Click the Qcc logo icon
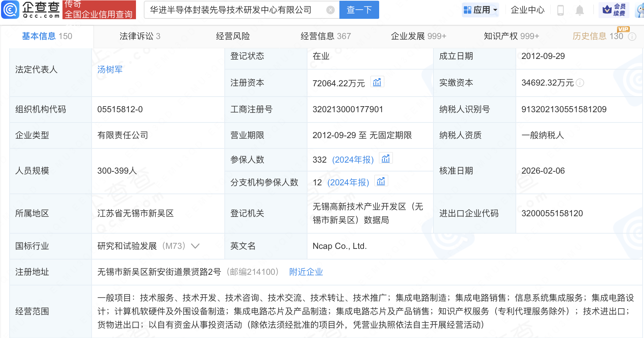The image size is (644, 338). [10, 10]
